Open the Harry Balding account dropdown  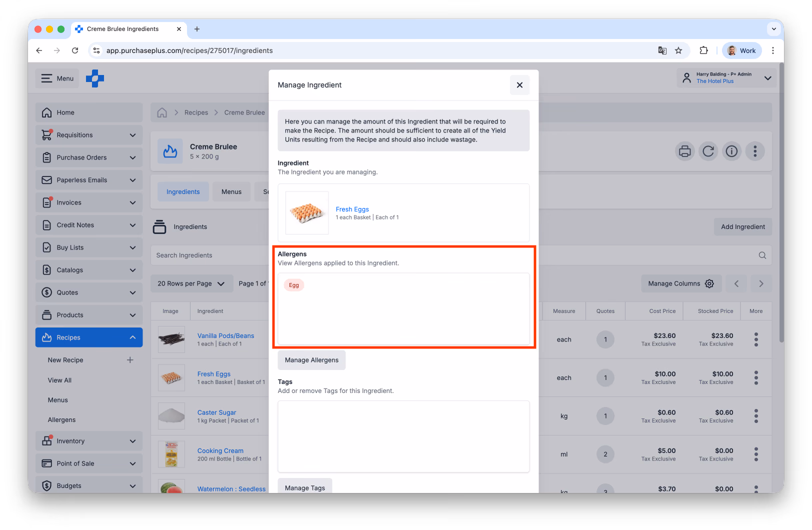click(726, 78)
